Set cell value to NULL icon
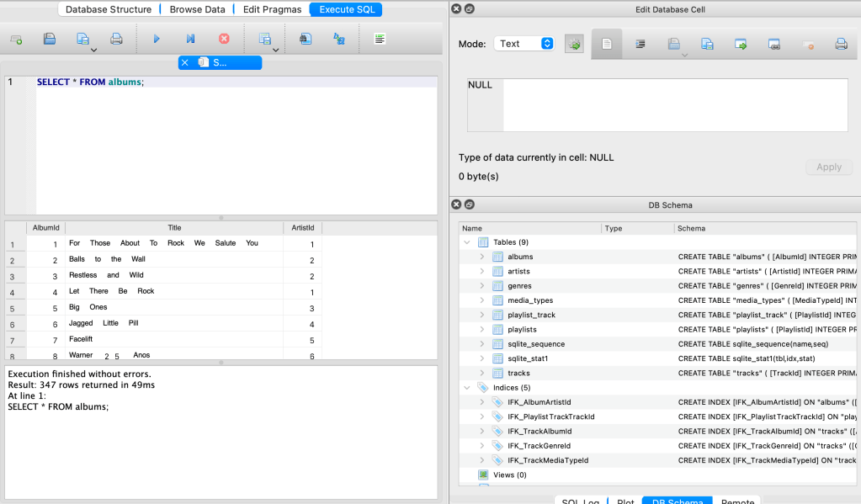This screenshot has height=504, width=861. tap(808, 45)
